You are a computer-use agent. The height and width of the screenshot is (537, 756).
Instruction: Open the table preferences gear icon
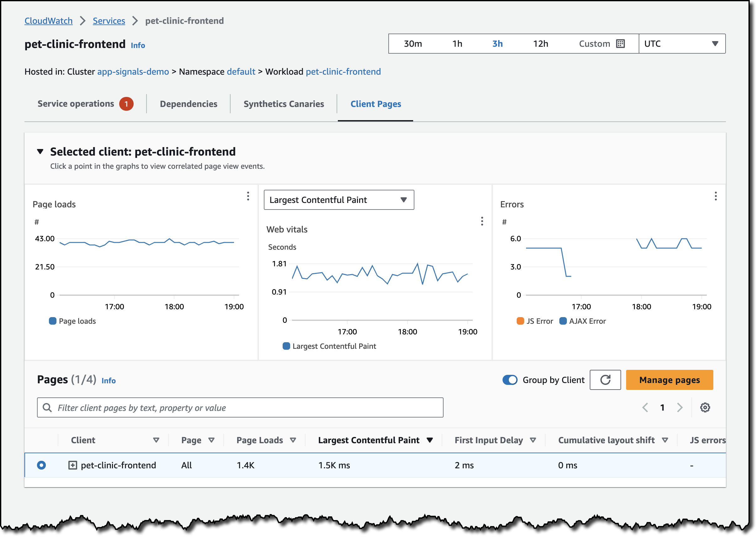click(x=705, y=407)
